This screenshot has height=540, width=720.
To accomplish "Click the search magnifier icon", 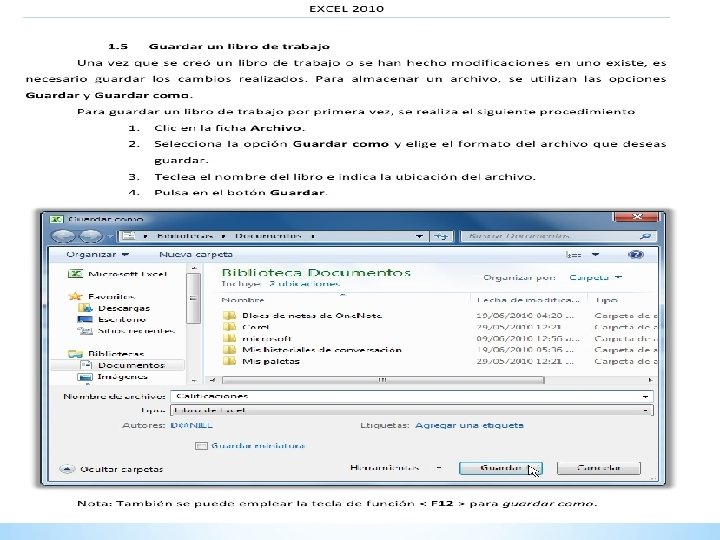I will pos(645,236).
